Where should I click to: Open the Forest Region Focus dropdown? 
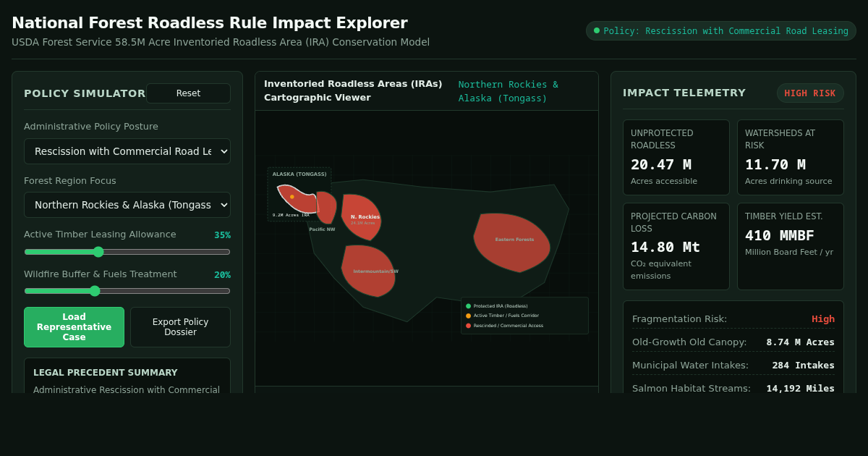127,205
